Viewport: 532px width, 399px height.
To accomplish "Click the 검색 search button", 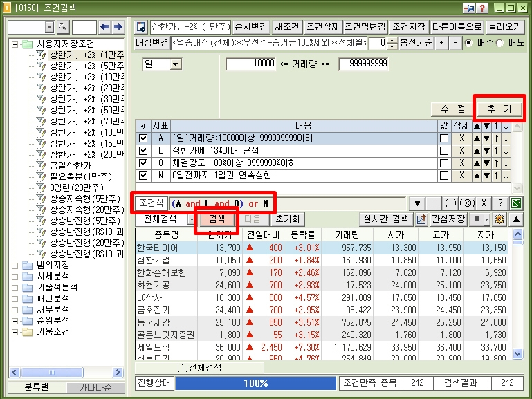I will click(x=217, y=219).
